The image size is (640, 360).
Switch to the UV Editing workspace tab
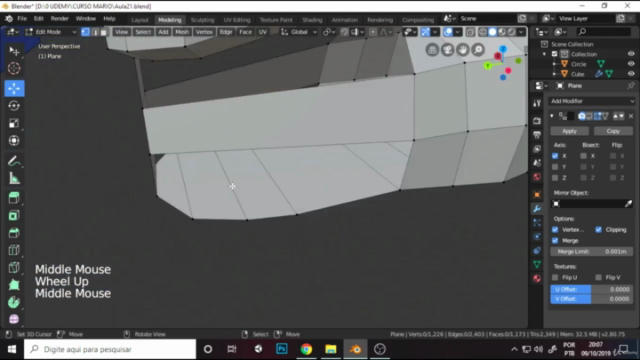click(237, 20)
